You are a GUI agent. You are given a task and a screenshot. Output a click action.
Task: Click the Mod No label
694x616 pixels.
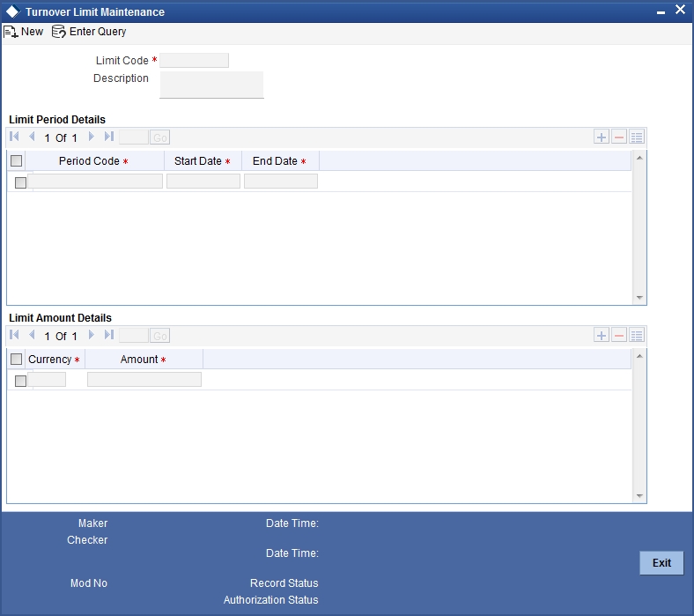(89, 583)
